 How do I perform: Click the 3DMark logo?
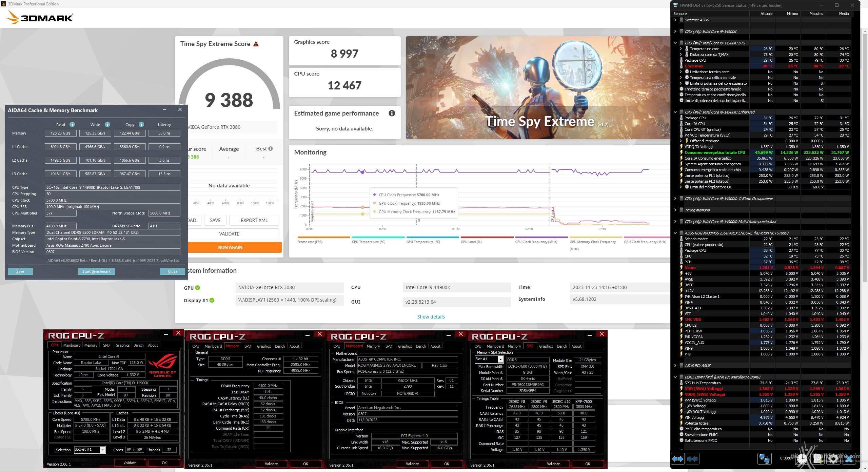40,17
